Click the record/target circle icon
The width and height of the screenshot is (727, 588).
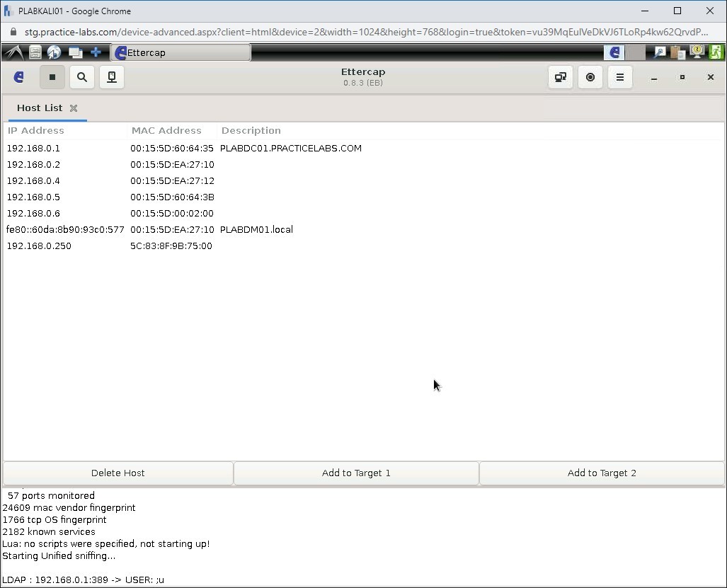[x=590, y=77]
